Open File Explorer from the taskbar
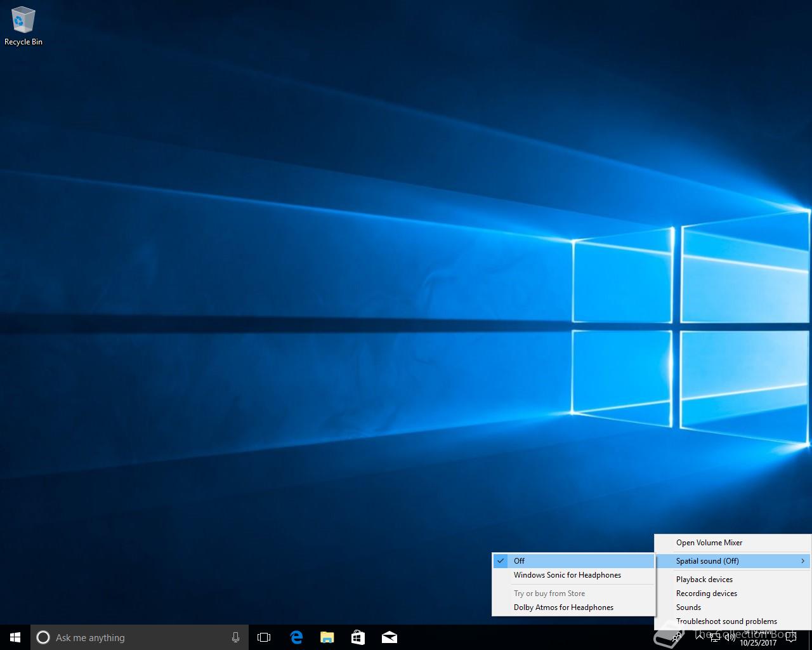The image size is (812, 650). [x=327, y=637]
